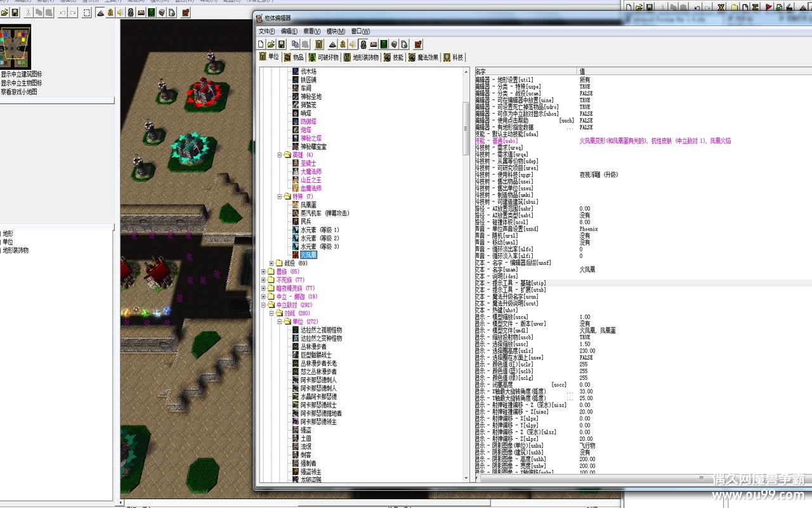Click Test Map icon in main editor toolbar
Image resolution: width=812 pixels, height=508 pixels.
click(x=186, y=13)
